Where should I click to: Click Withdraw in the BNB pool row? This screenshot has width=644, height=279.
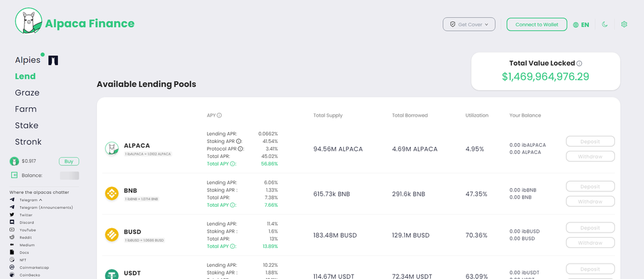[590, 202]
